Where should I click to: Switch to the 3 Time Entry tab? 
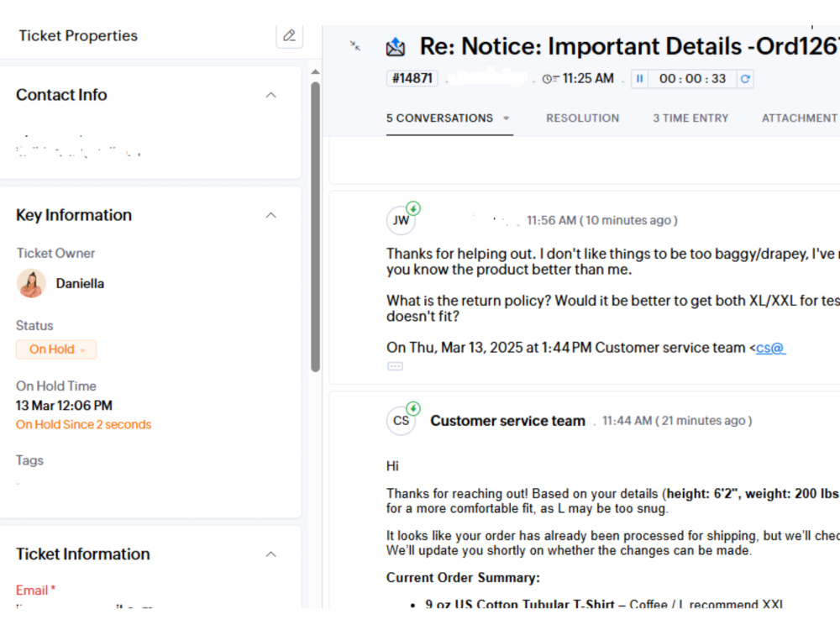(x=690, y=118)
